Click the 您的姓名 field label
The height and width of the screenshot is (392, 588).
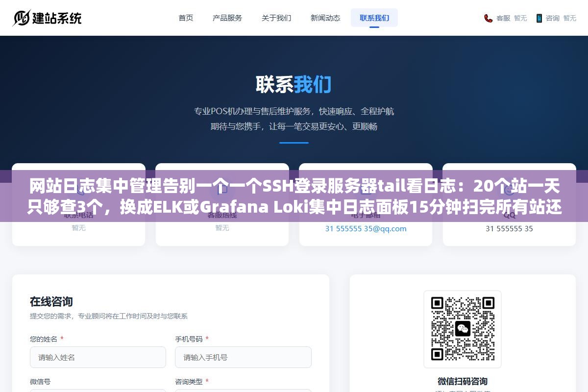[x=44, y=339]
